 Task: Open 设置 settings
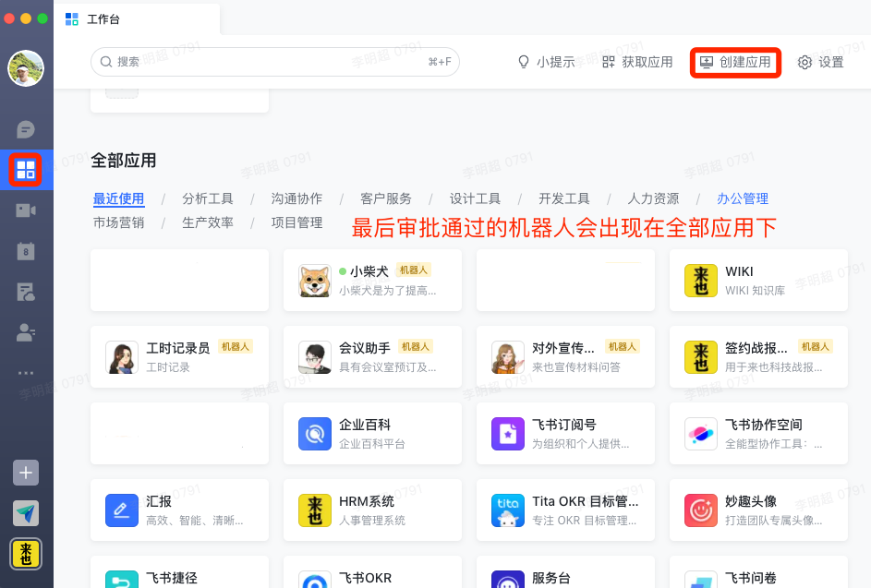(x=820, y=62)
